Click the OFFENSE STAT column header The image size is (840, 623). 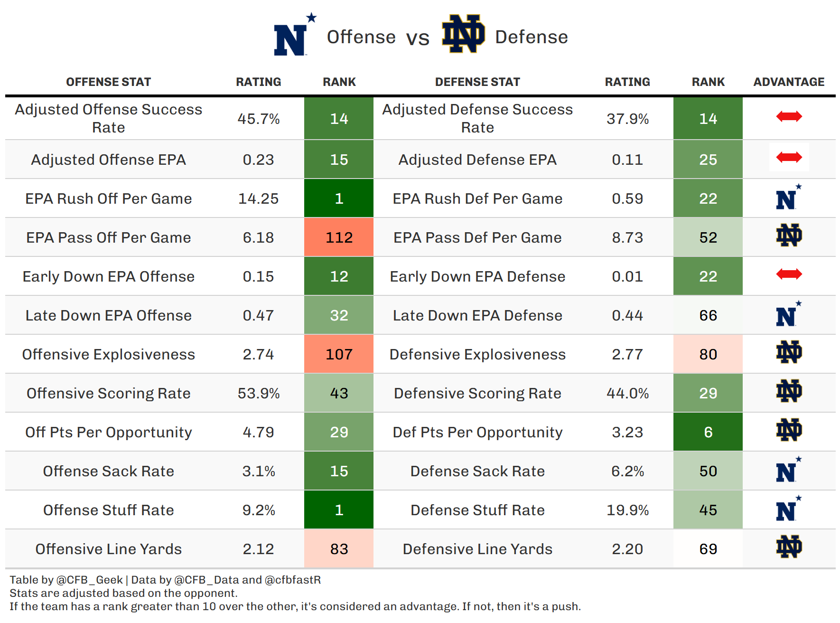tap(108, 82)
